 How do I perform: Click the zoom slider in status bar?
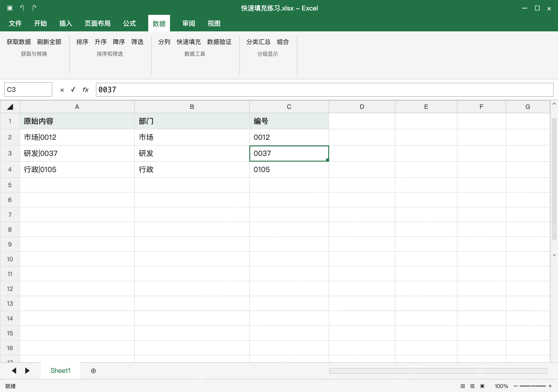click(533, 386)
